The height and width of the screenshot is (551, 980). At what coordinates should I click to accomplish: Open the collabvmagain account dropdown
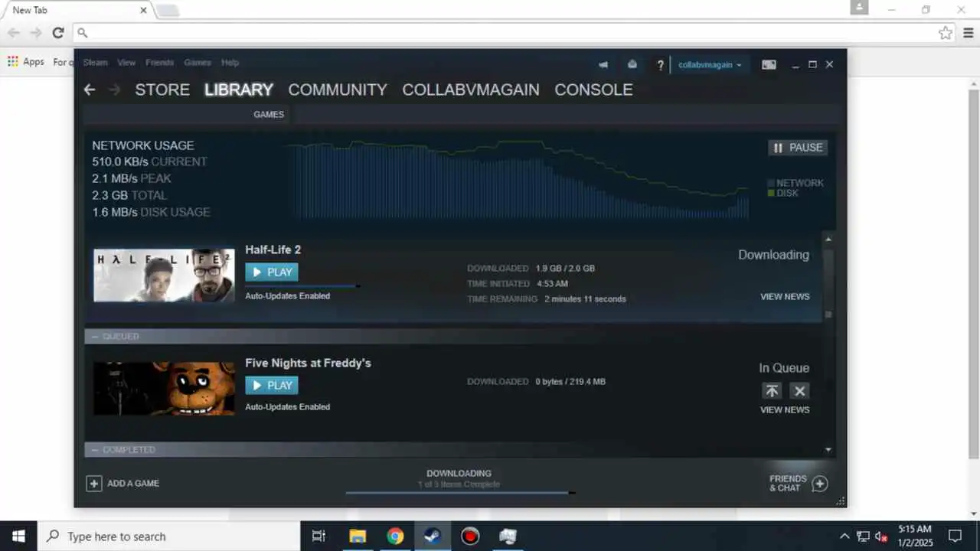click(710, 65)
